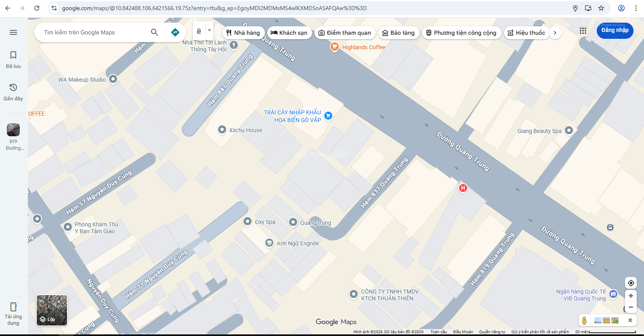This screenshot has height=336, width=644.
Task: Show your location on the map
Action: 631,283
